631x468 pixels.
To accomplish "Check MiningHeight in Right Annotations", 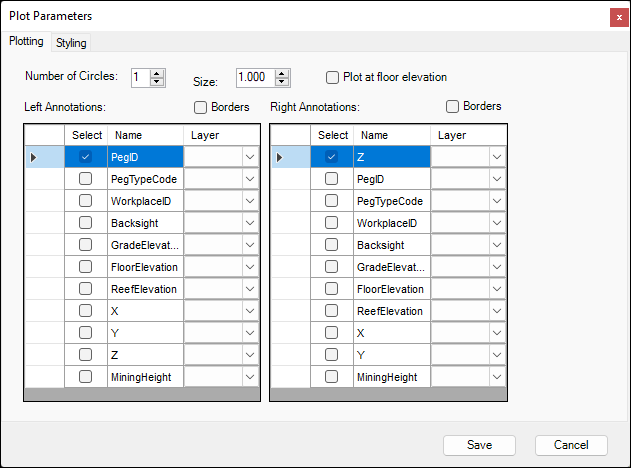I will pos(332,377).
